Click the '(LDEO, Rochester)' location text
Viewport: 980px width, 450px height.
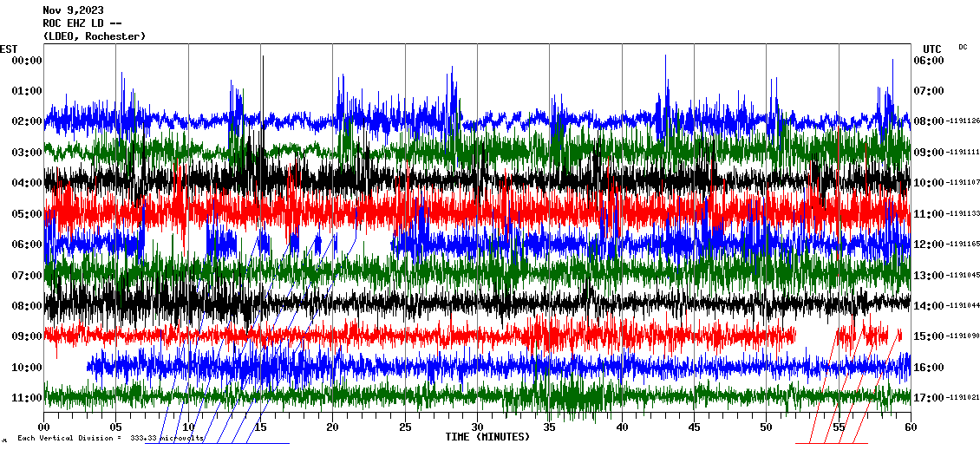click(94, 36)
